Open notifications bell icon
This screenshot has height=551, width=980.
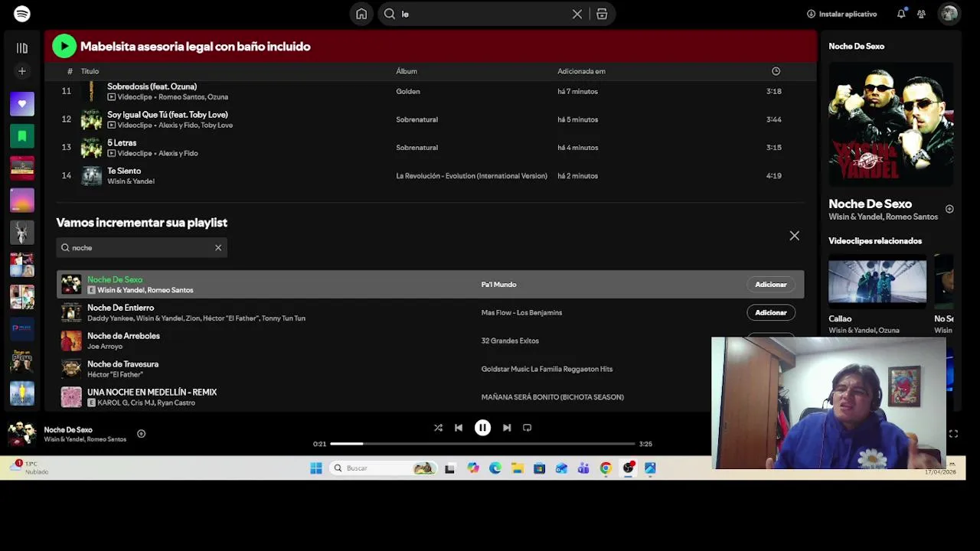pos(901,14)
